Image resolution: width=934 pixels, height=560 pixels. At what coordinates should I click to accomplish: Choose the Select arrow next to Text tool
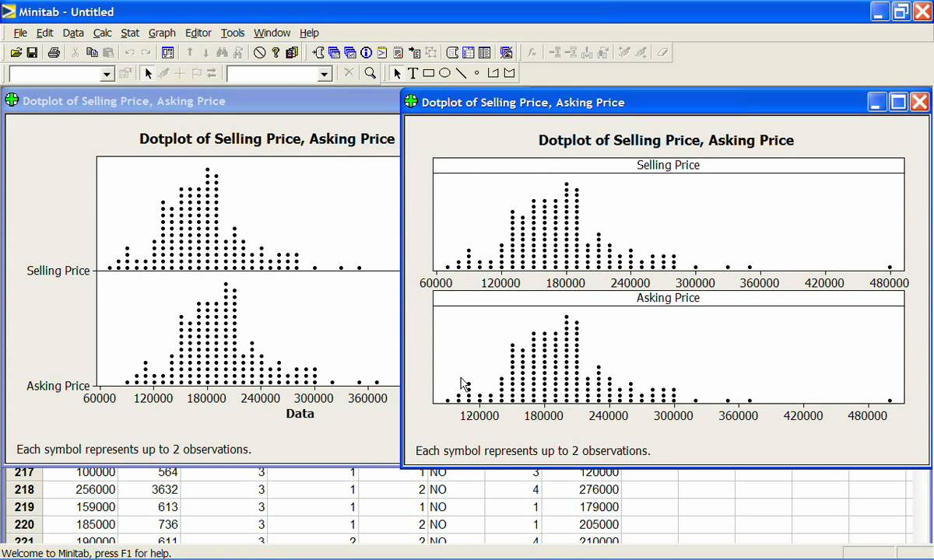[x=398, y=73]
